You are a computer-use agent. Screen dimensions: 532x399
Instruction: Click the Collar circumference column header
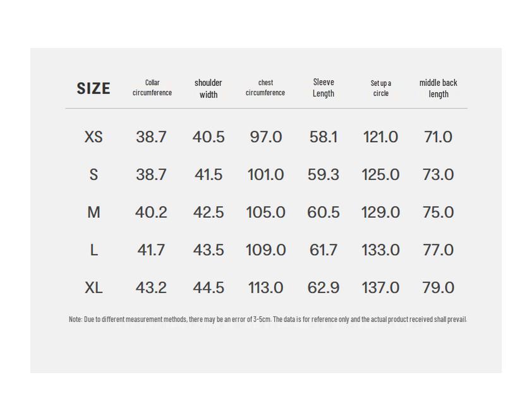tap(152, 88)
